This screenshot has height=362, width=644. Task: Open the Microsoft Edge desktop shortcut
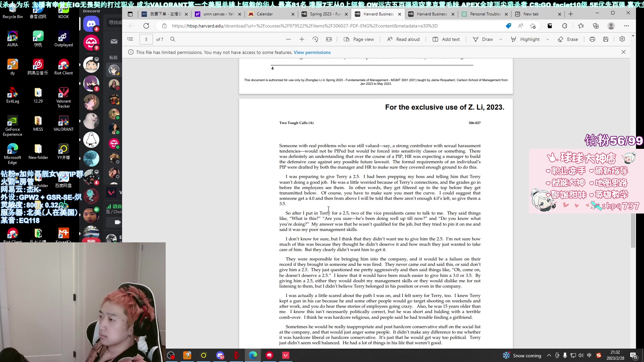[x=13, y=154]
